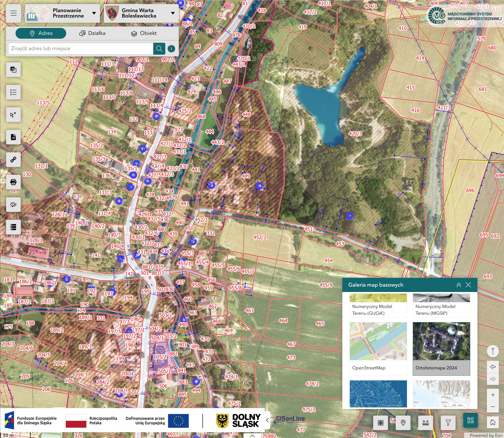The width and height of the screenshot is (504, 438).
Task: Open the Gmina Warta Bolesławiecka dropdown
Action: [x=173, y=13]
